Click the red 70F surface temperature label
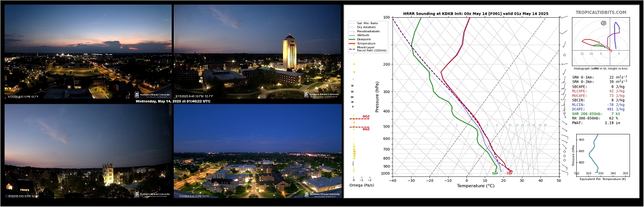This screenshot has width=644, height=207. (509, 173)
